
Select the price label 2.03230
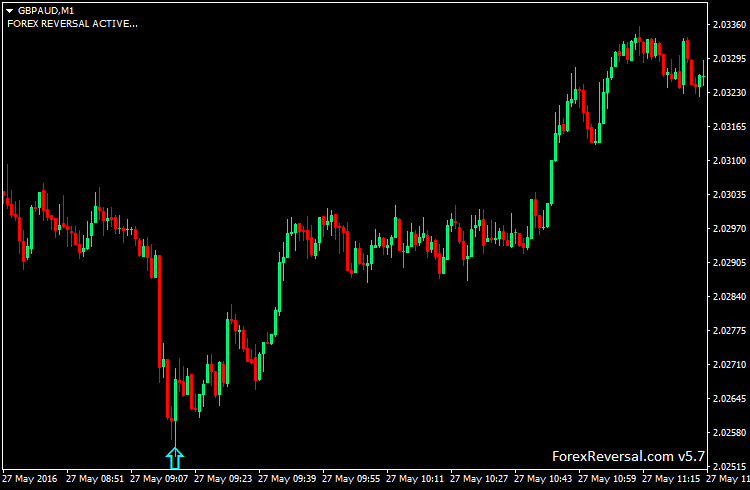pyautogui.click(x=729, y=92)
